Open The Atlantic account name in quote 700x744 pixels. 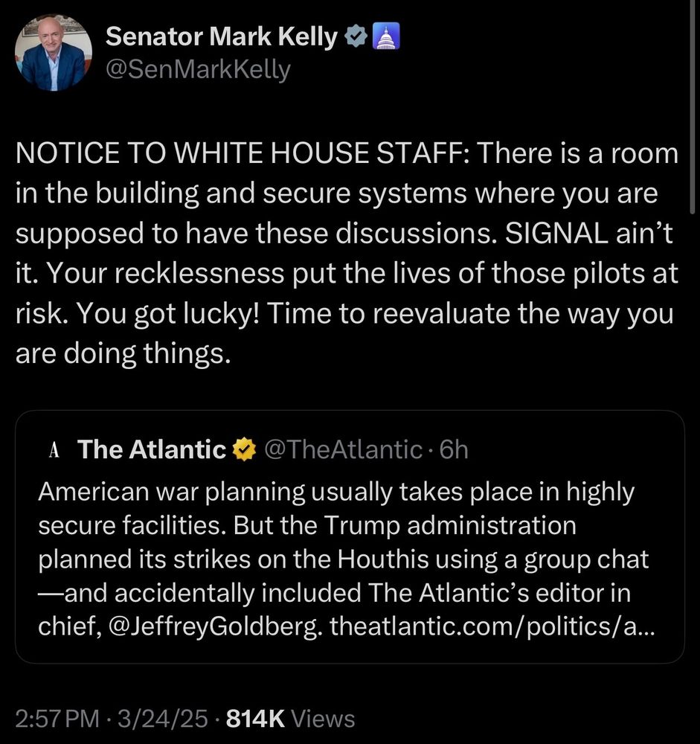152,449
